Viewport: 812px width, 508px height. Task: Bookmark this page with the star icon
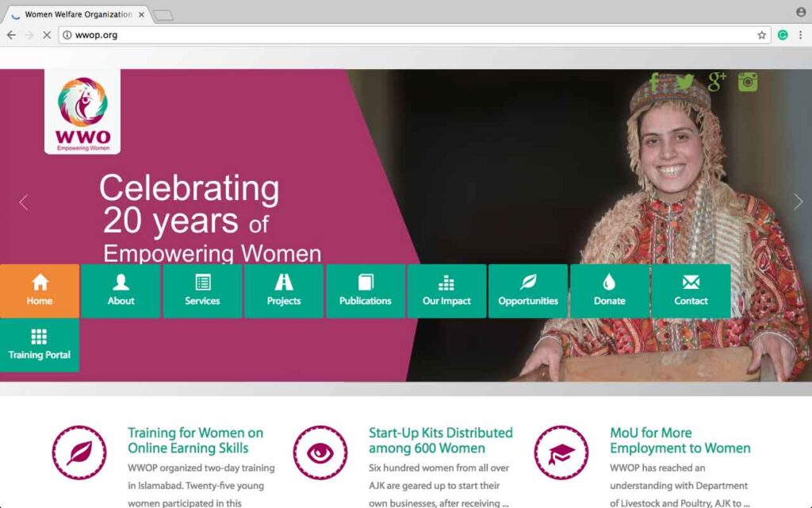tap(762, 35)
